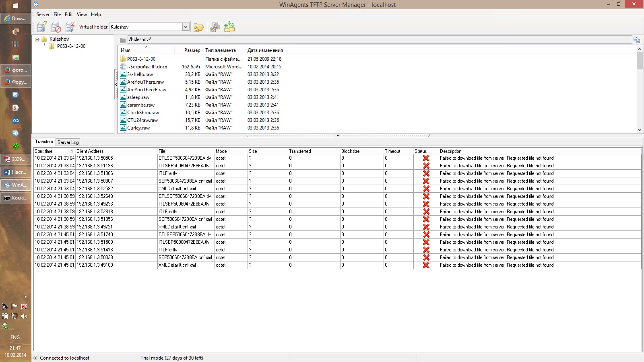This screenshot has width=644, height=362.
Task: Click the /Kuleshov/ path field
Action: (380, 39)
